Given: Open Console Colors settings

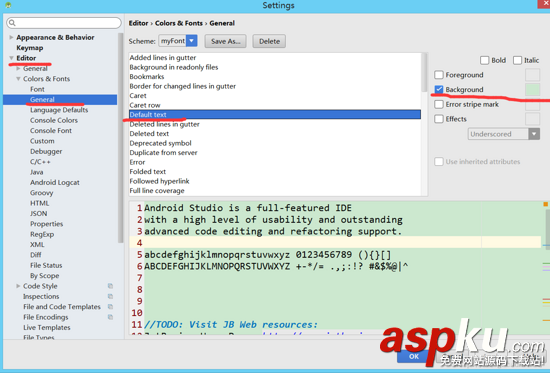Looking at the screenshot, I should [54, 120].
